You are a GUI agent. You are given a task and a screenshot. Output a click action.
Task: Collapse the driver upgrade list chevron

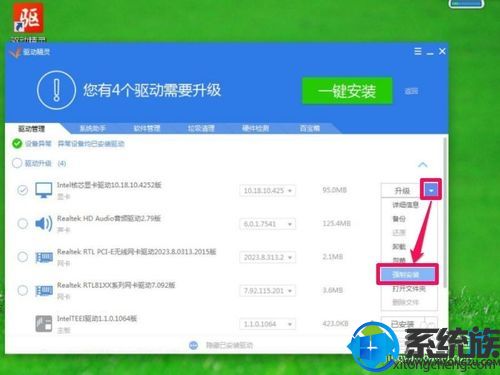click(x=422, y=164)
